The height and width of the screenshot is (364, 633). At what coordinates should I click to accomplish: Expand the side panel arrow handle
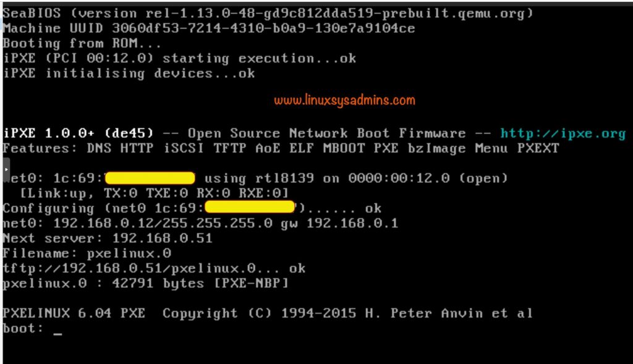tap(6, 168)
